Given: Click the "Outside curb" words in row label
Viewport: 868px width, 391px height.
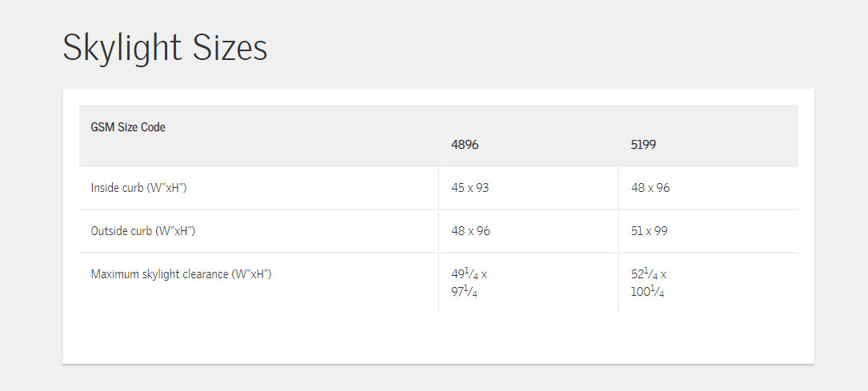Looking at the screenshot, I should 122,231.
